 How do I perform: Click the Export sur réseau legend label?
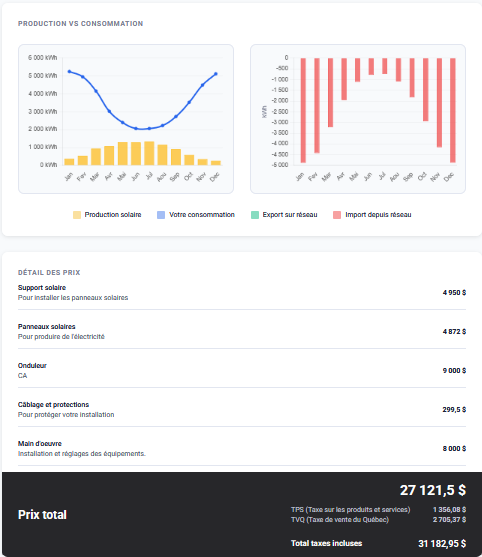pos(290,215)
